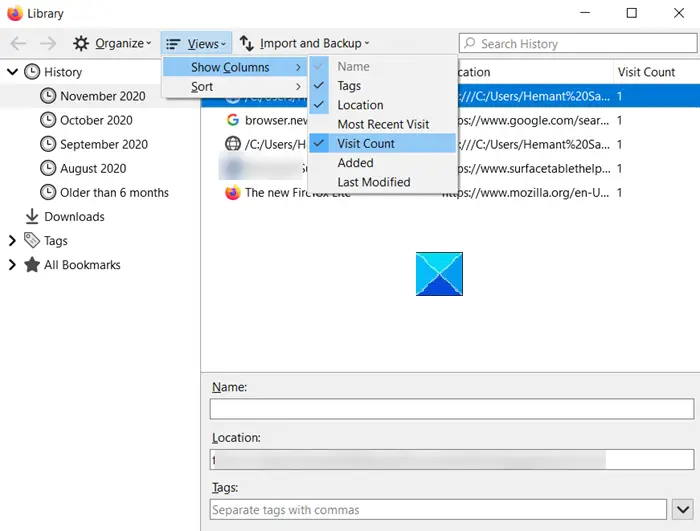Expand the All Bookmarks tree node
700x531 pixels.
[12, 265]
